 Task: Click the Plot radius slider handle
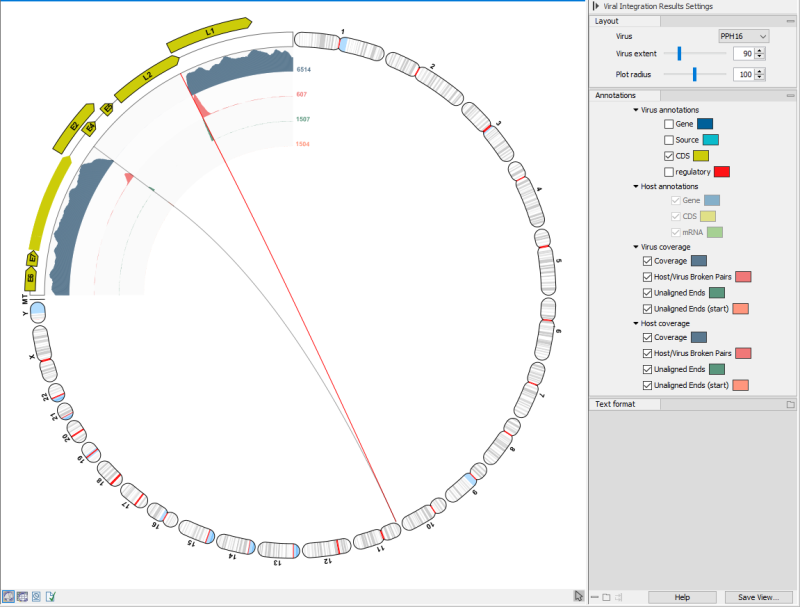[694, 74]
